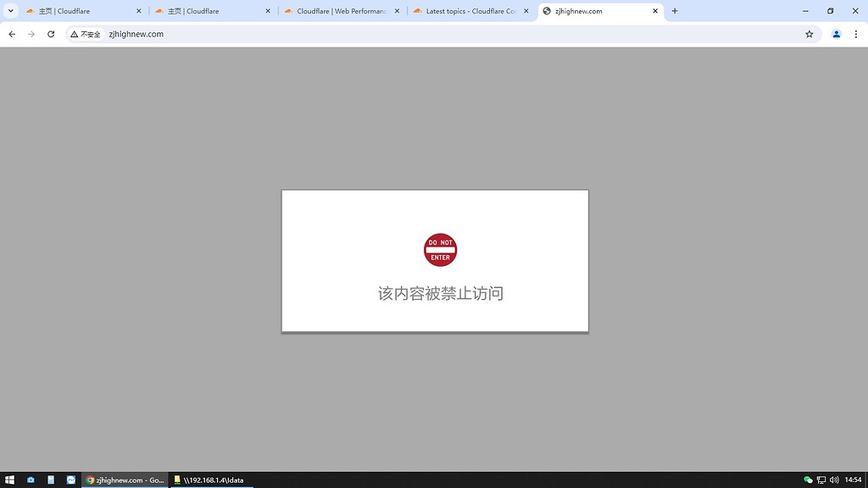The height and width of the screenshot is (488, 868).
Task: Click the forward navigation arrow
Action: 31,34
